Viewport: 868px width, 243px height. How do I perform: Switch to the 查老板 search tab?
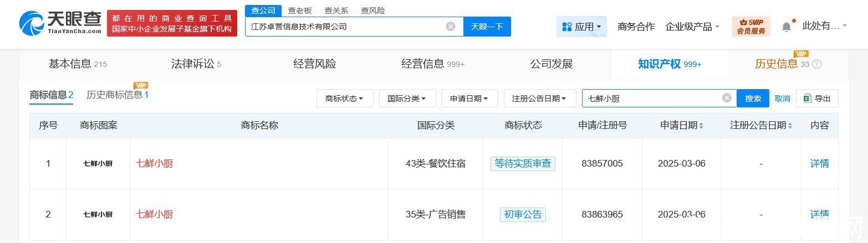click(x=300, y=11)
